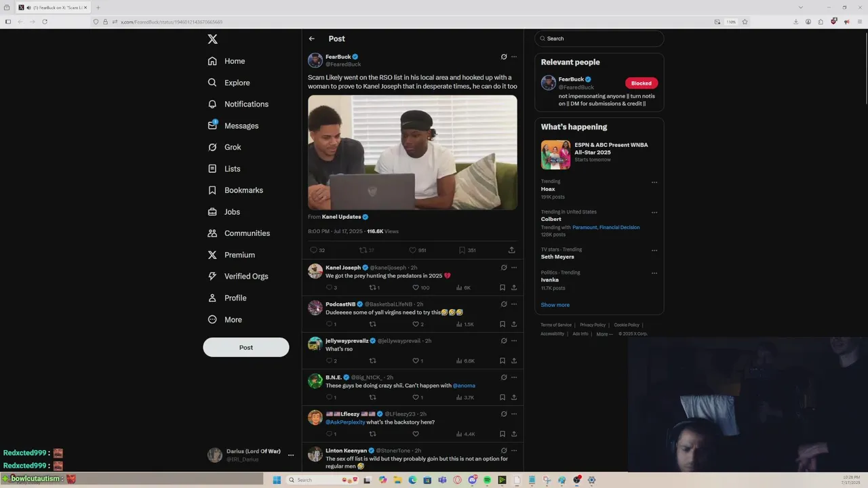Open Kanel Updates source link
This screenshot has width=868, height=488.
[345, 217]
